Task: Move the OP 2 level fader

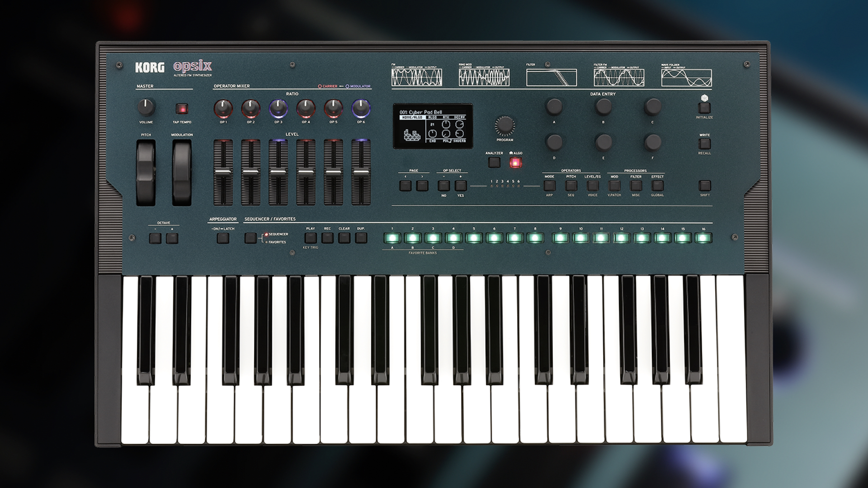Action: tap(250, 173)
